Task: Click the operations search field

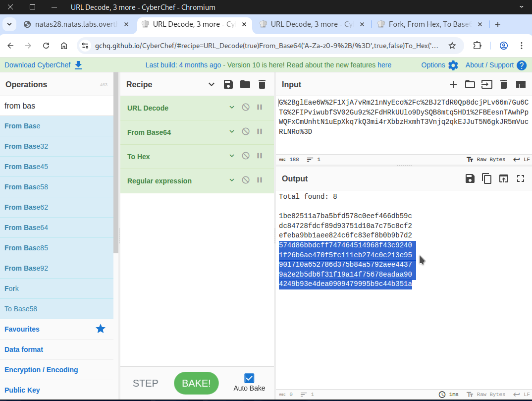Action: click(x=57, y=106)
